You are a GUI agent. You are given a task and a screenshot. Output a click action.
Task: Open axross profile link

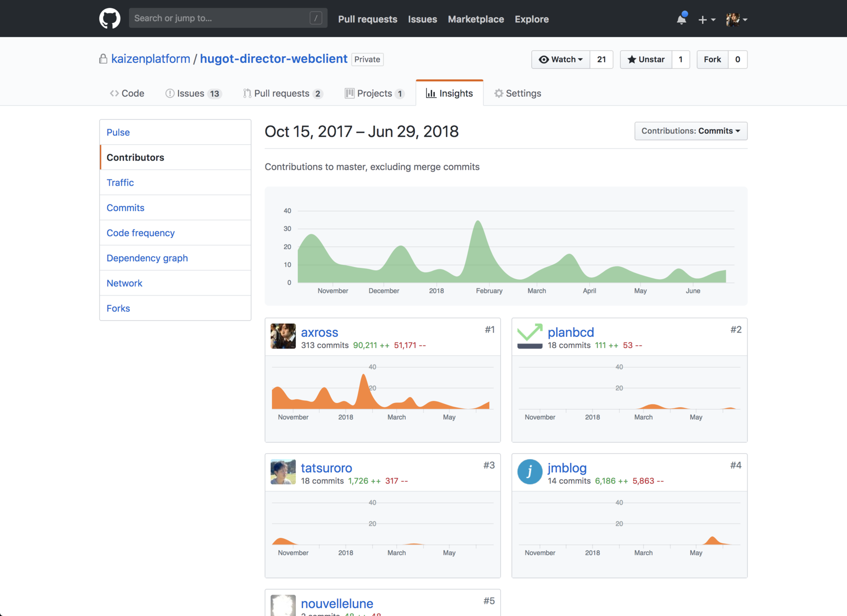[x=319, y=332]
